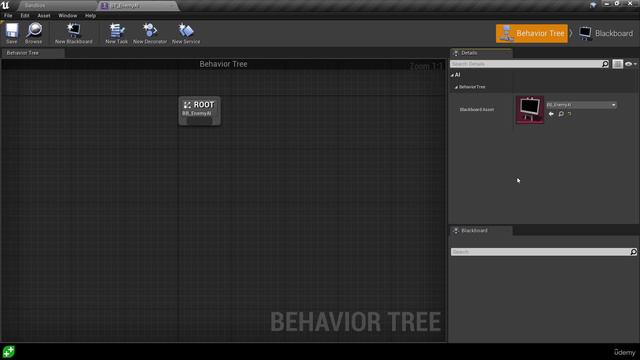Click the Save toolbar icon

click(x=12, y=33)
